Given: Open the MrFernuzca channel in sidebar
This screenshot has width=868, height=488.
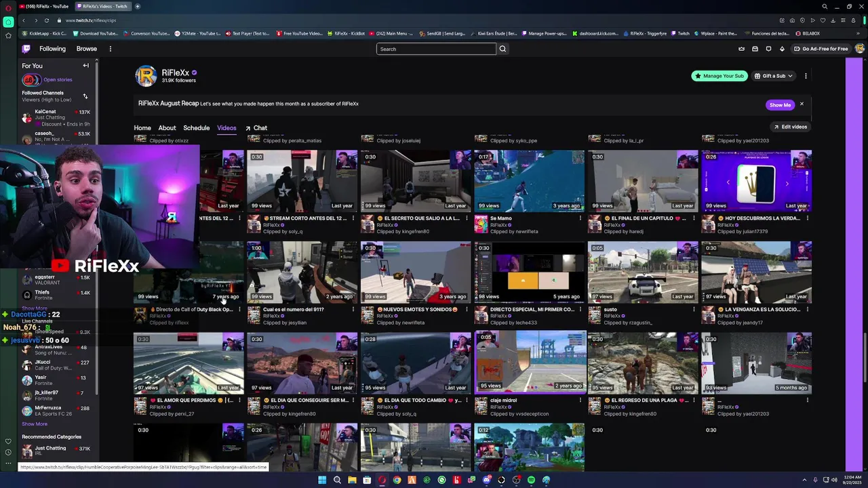Looking at the screenshot, I should [56, 411].
